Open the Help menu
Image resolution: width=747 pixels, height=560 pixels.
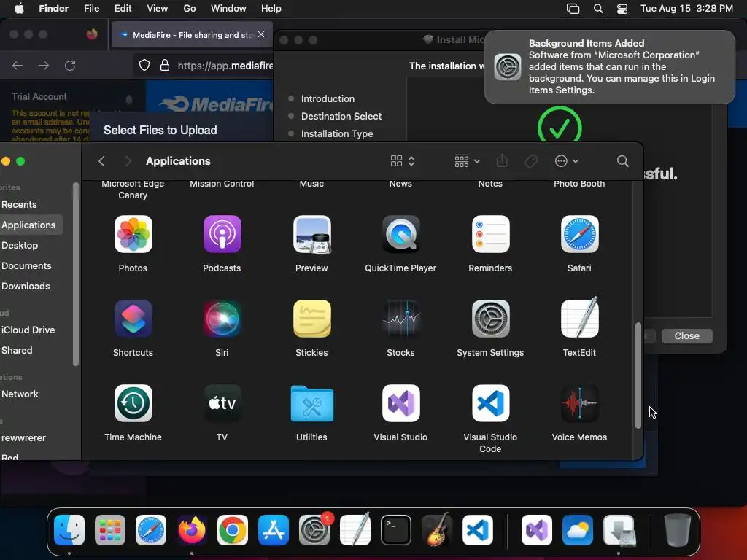click(x=271, y=9)
